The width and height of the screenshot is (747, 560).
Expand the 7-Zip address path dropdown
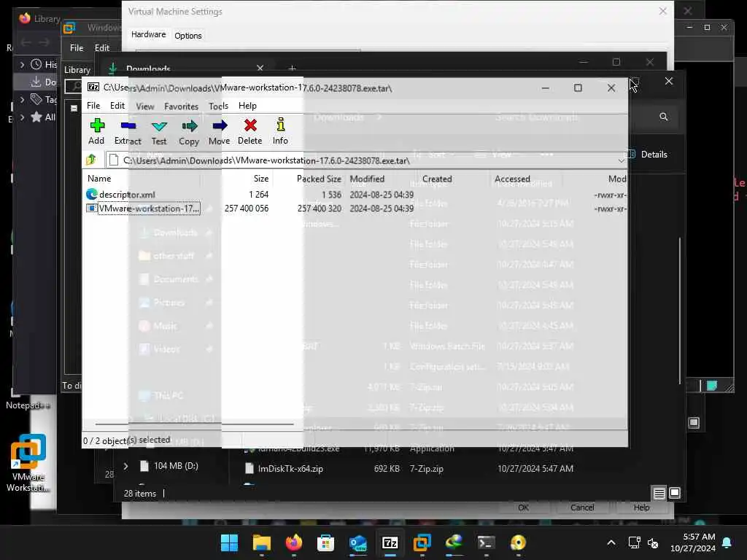621,160
